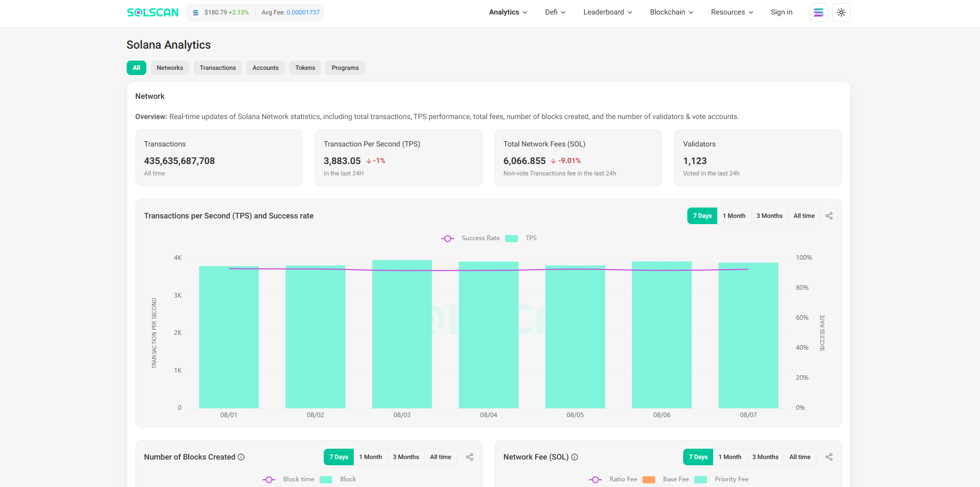Click the SOL price ticker icon
This screenshot has width=980, height=487.
(x=195, y=12)
